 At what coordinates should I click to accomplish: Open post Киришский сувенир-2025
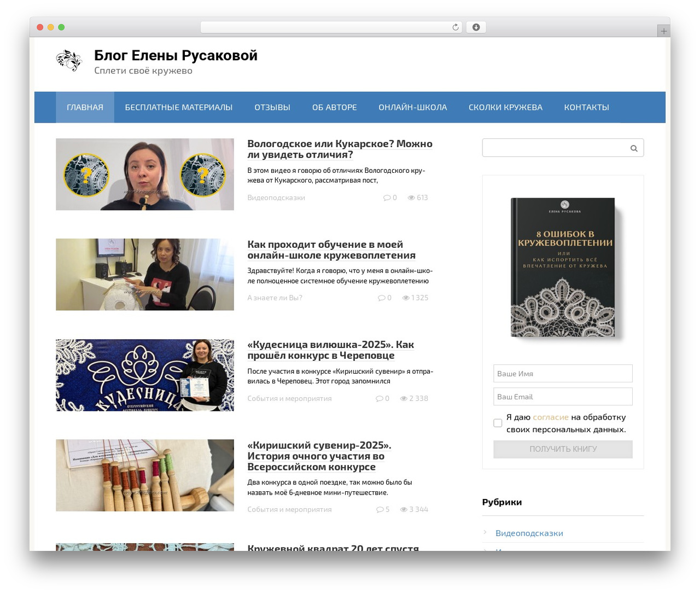[319, 456]
